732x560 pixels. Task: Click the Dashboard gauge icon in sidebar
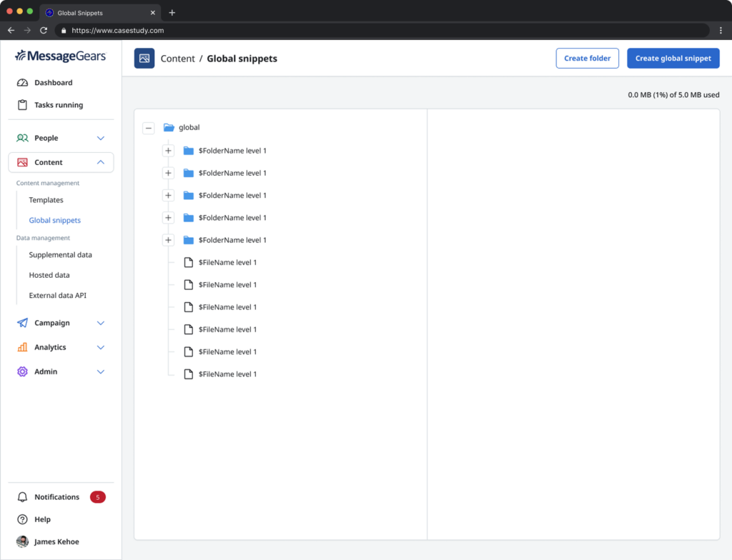[x=22, y=83]
